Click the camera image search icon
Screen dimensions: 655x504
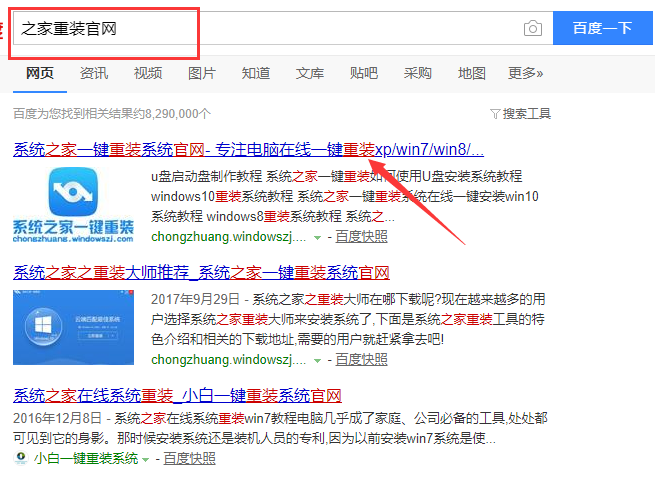coord(533,28)
